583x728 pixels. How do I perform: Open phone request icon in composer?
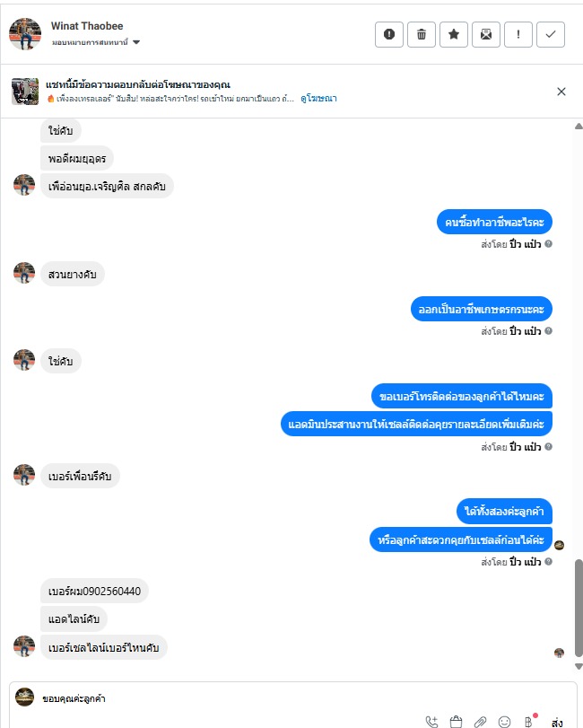pyautogui.click(x=431, y=722)
